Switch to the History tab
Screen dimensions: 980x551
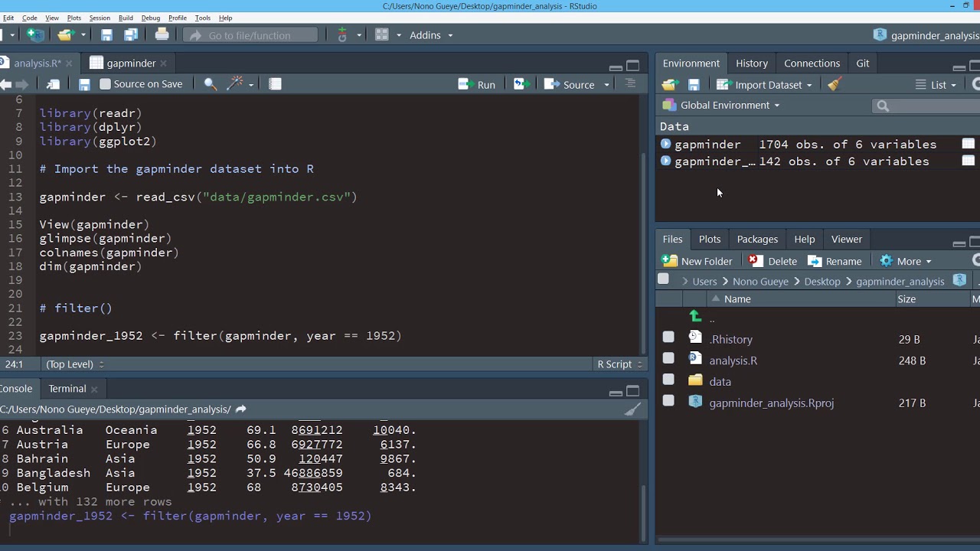[x=752, y=64]
